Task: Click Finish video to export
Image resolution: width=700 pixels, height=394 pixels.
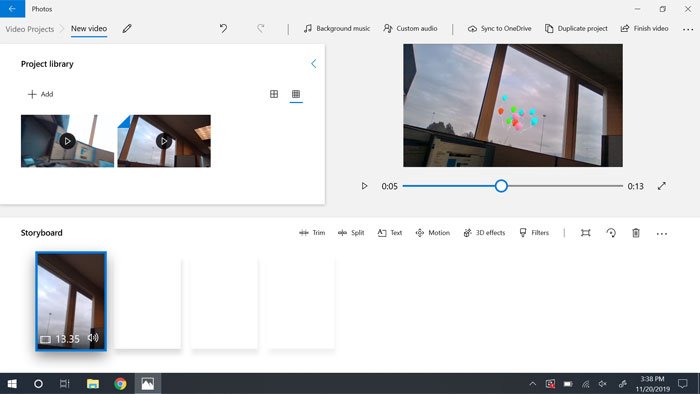Action: (644, 29)
